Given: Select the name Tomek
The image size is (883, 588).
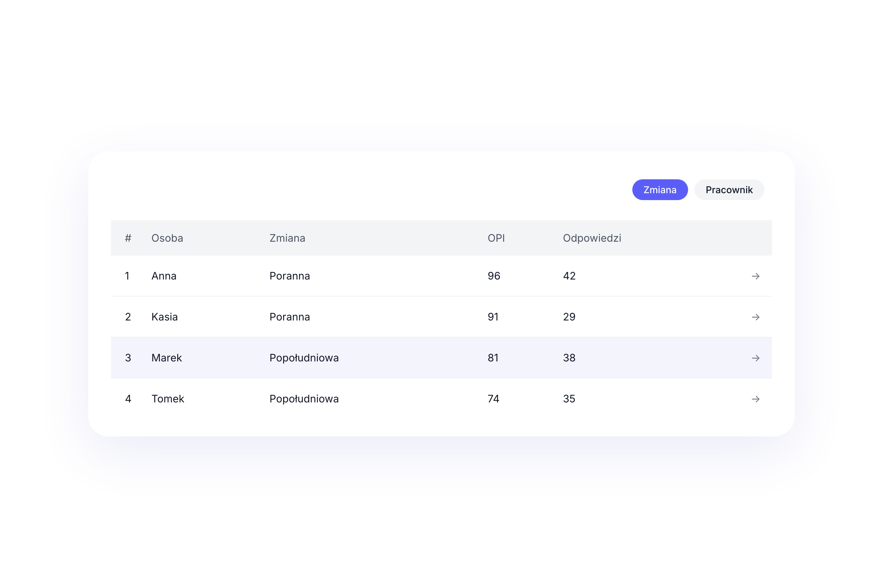Looking at the screenshot, I should 167,399.
